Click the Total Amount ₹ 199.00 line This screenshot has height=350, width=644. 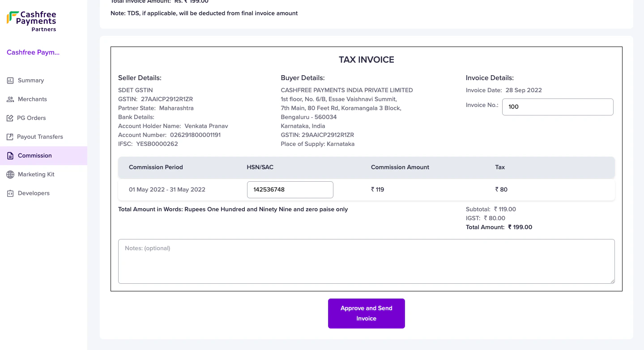click(499, 227)
